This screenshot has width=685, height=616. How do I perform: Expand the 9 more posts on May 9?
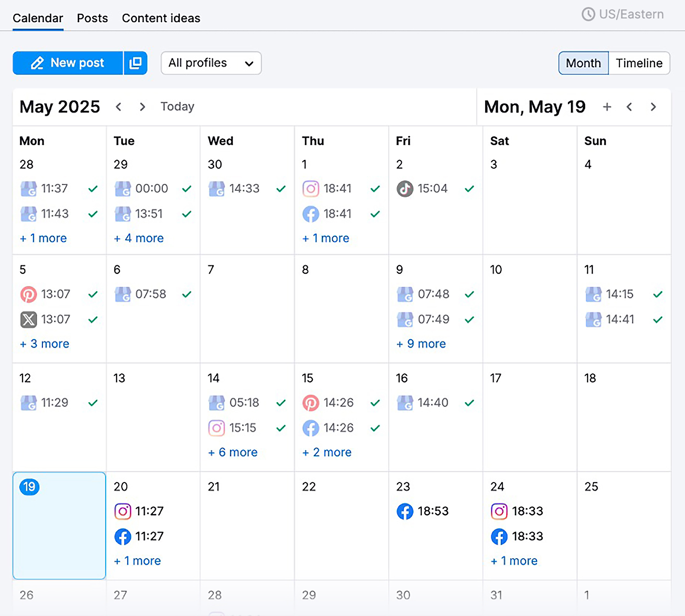click(x=421, y=343)
